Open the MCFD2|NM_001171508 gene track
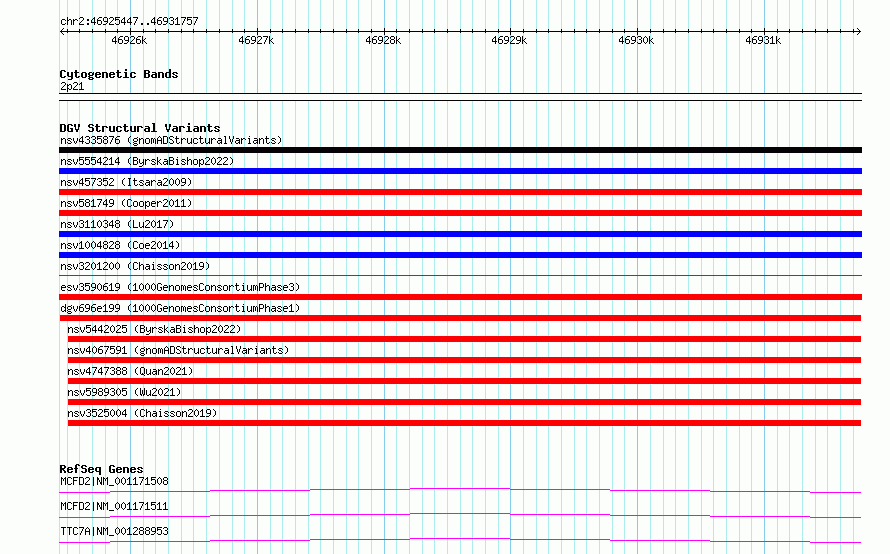The width and height of the screenshot is (890, 554). [x=460, y=490]
